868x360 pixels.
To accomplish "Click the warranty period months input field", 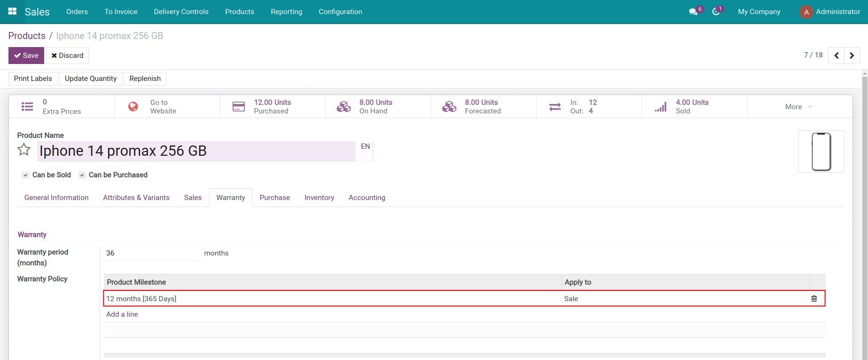I will point(153,253).
